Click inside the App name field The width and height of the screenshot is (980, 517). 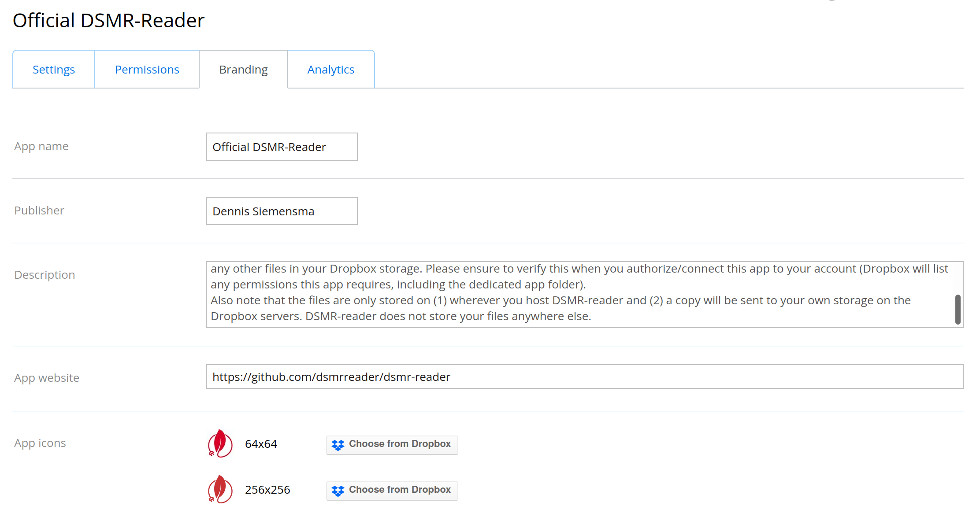(281, 147)
